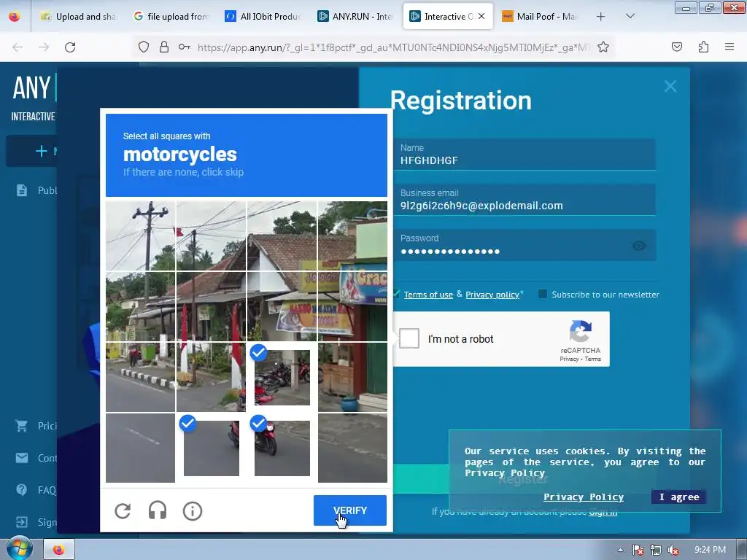The height and width of the screenshot is (560, 747).
Task: Click the tracking protection shield icon
Action: pos(144,47)
